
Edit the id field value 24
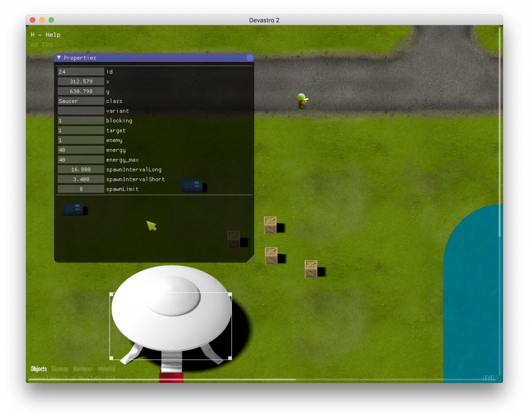[x=81, y=71]
